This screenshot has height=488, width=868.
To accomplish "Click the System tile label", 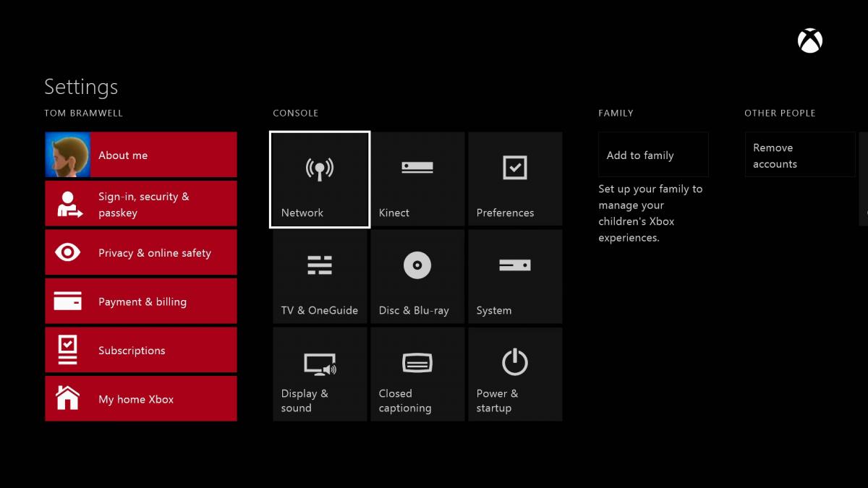I will 494,311.
